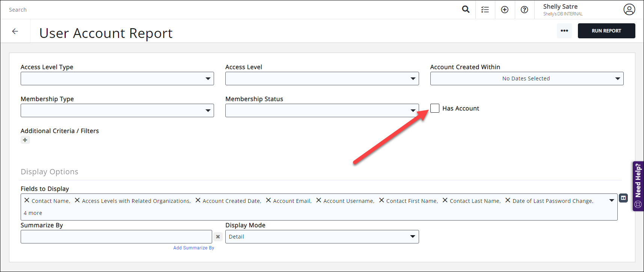Expand the Display Mode dropdown

click(x=322, y=237)
